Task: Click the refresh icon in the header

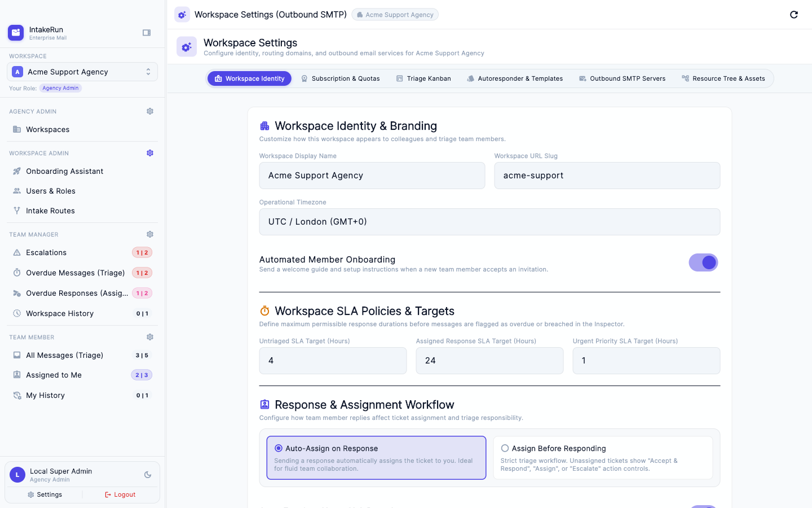Action: tap(794, 15)
